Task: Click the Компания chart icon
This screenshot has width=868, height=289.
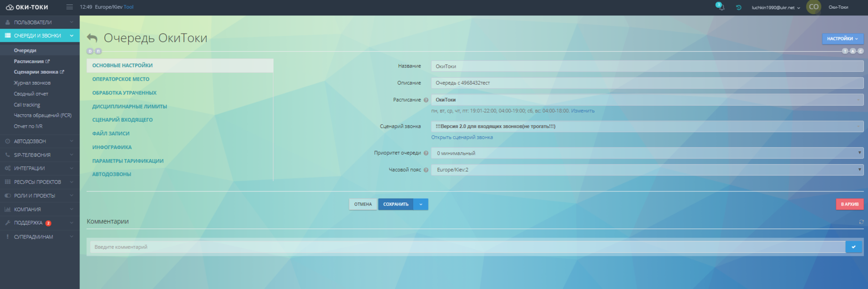Action: click(x=8, y=210)
